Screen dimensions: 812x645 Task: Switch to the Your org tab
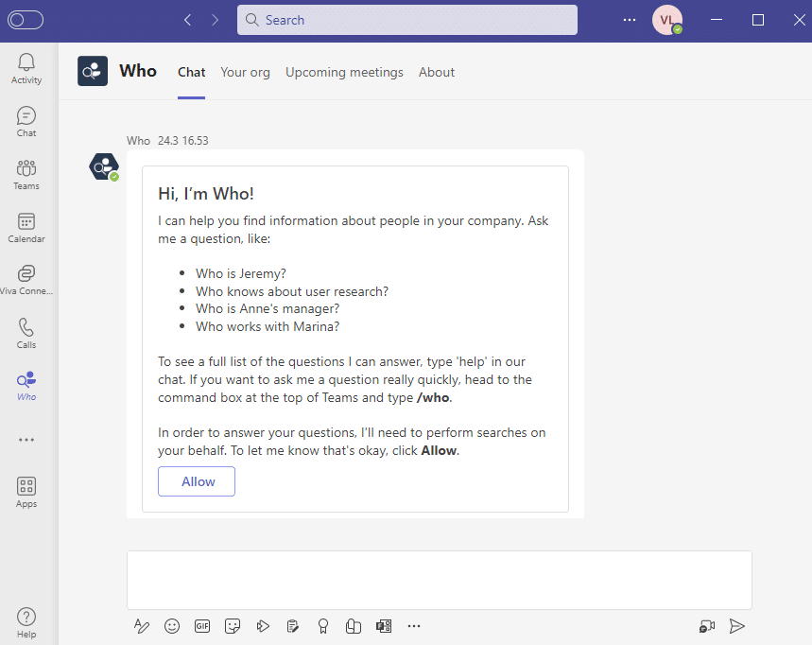[245, 72]
